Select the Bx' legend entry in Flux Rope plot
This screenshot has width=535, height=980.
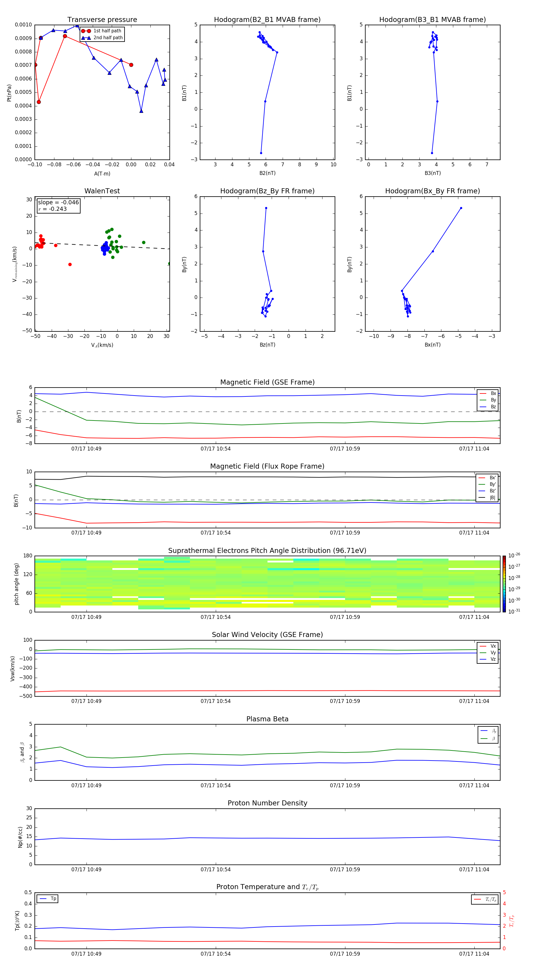pos(487,478)
